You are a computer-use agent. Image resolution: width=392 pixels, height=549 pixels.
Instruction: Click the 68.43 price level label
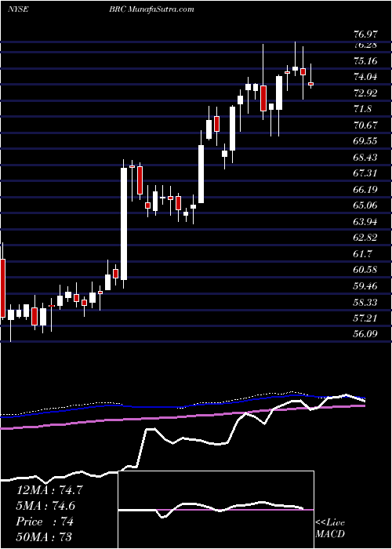pos(366,157)
